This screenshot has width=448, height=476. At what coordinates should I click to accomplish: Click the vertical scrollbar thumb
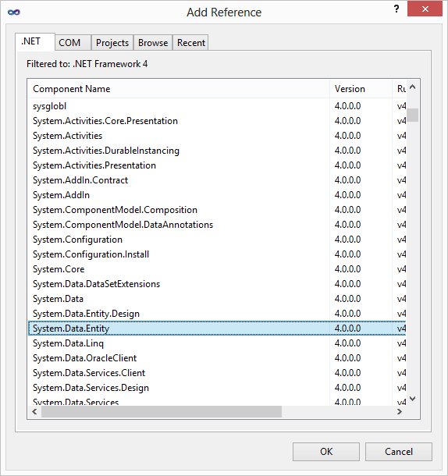(x=412, y=115)
